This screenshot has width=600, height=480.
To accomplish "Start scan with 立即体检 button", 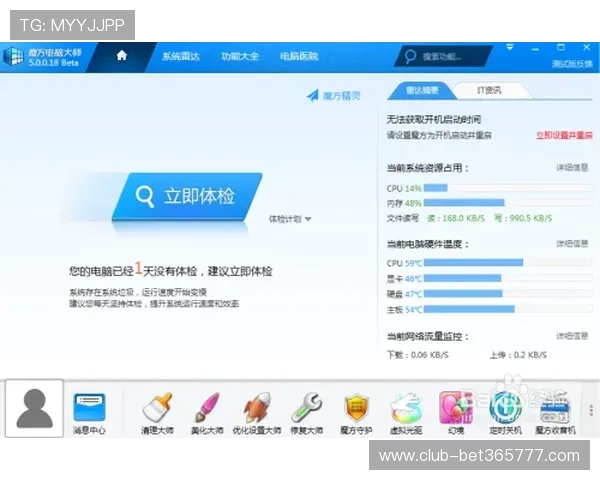I will click(x=187, y=196).
